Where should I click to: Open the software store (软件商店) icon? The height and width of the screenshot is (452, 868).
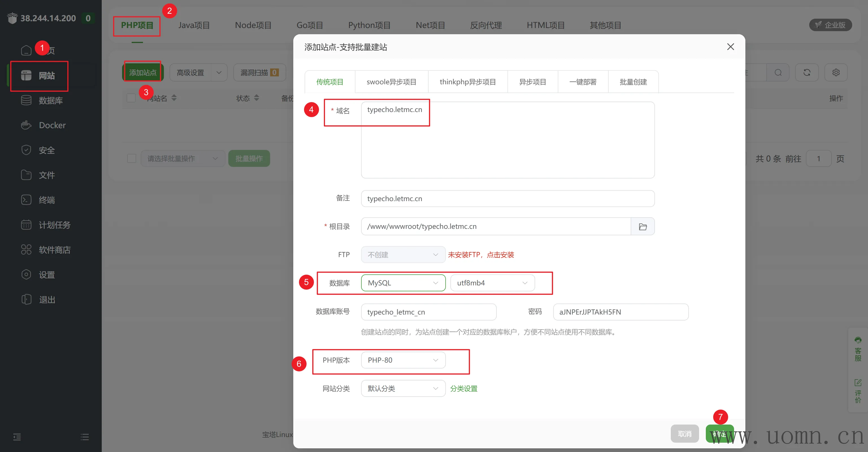[26, 249]
